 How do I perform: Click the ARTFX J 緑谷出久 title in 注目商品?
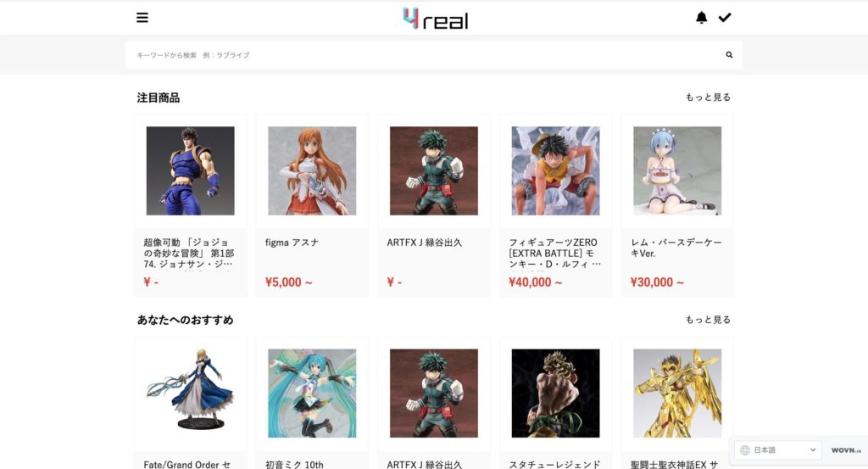pyautogui.click(x=425, y=243)
